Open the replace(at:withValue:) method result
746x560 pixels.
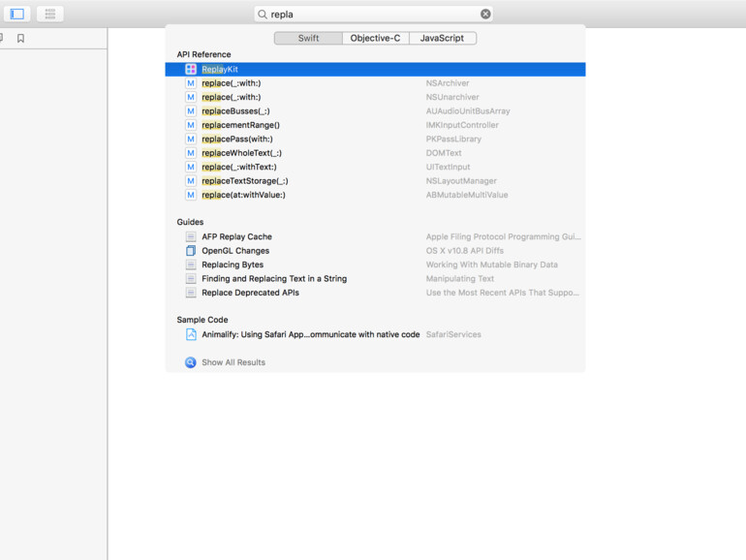375,195
